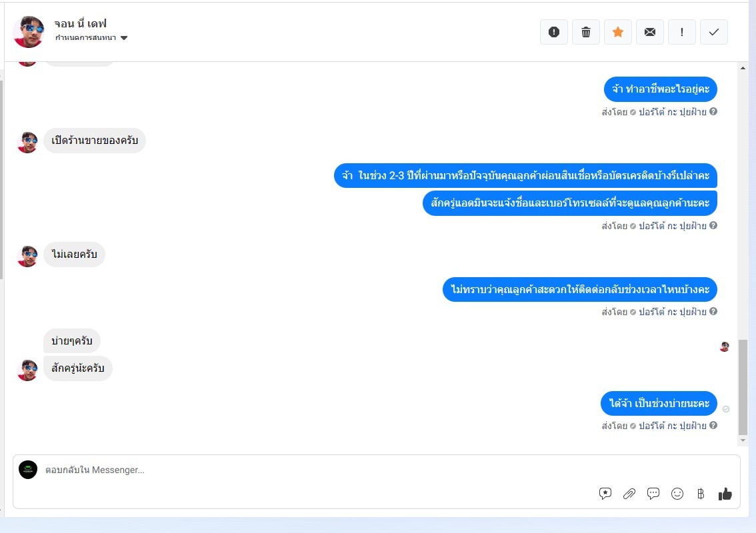Viewport: 756px width, 533px height.
Task: Click the spam report exclamation octagon icon
Action: pyautogui.click(x=553, y=32)
